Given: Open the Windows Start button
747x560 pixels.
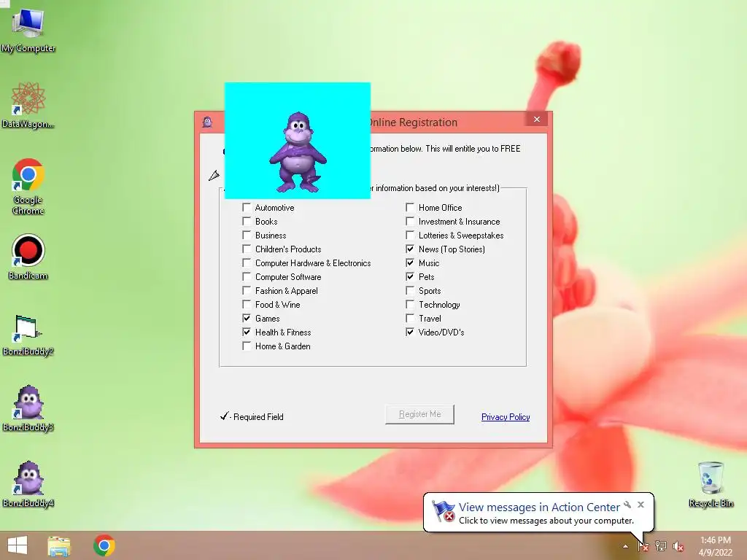Looking at the screenshot, I should coord(18,545).
